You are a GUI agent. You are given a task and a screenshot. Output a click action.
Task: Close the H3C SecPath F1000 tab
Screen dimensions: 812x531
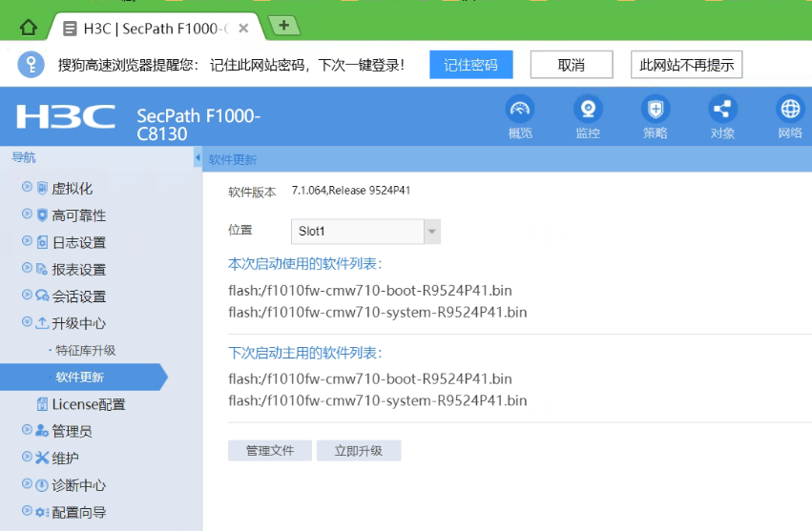pyautogui.click(x=243, y=29)
